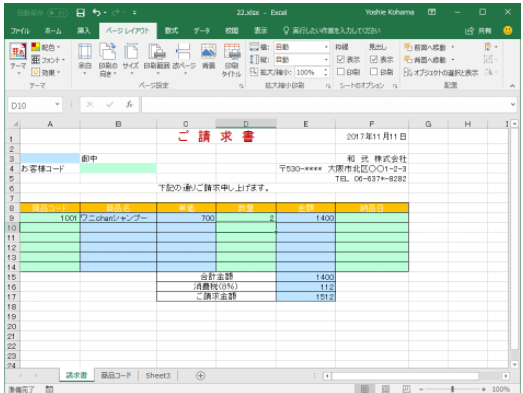Switch to the View tab

click(260, 31)
